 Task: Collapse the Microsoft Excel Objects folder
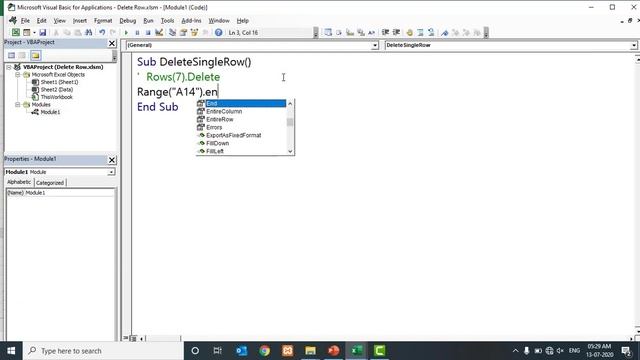18,75
